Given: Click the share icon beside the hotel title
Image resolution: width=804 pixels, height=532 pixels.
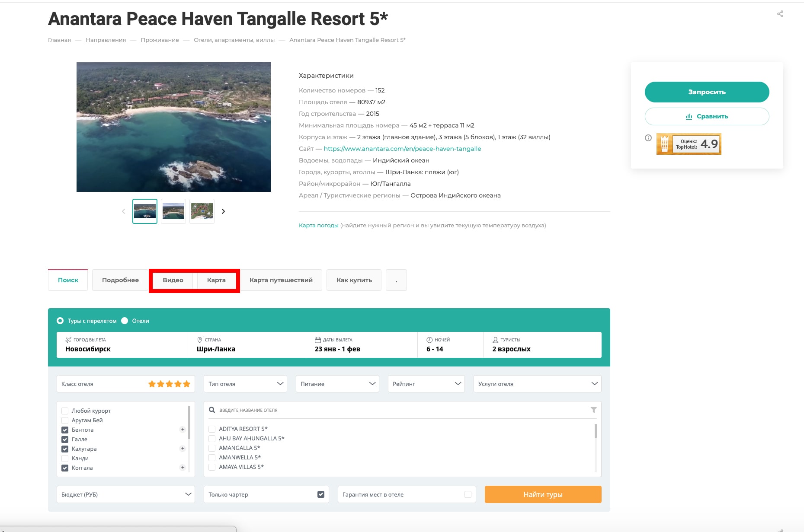Looking at the screenshot, I should point(780,14).
